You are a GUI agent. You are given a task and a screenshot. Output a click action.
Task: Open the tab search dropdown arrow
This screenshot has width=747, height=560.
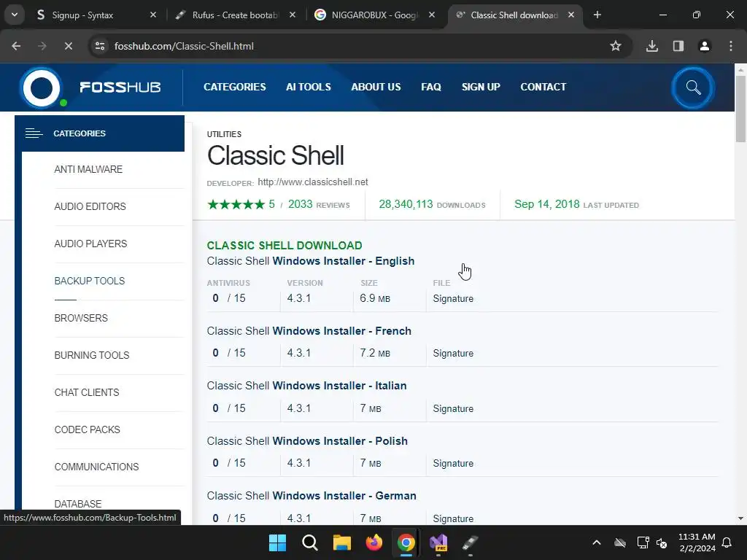[x=15, y=15]
